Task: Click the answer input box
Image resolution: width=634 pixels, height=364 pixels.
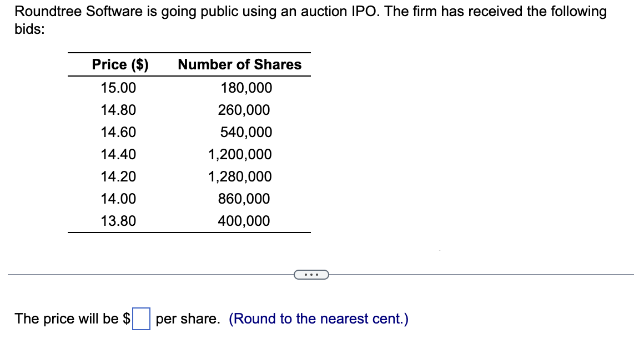Action: pos(142,318)
